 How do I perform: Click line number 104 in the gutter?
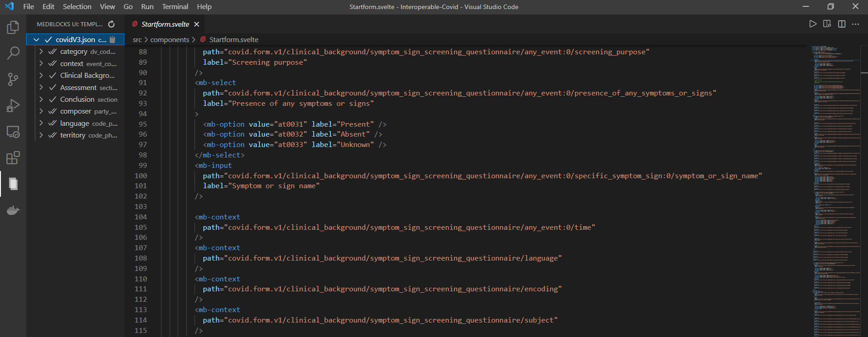coord(141,217)
